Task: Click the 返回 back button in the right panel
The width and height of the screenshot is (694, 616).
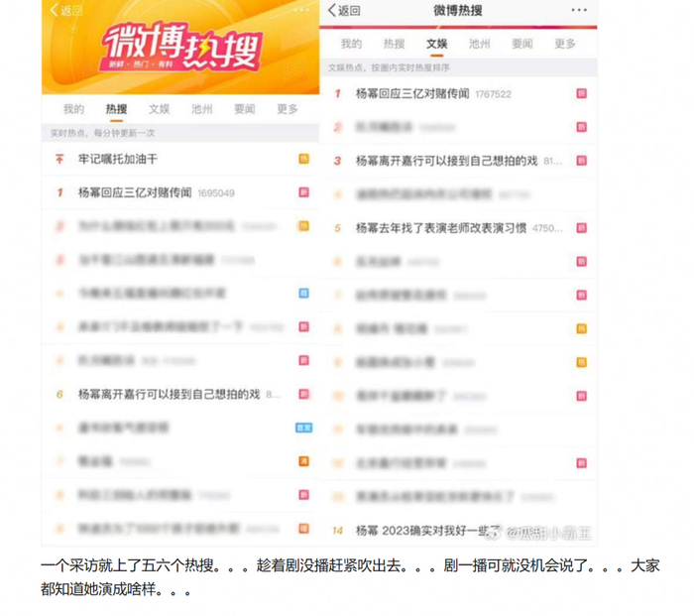Action: click(x=344, y=10)
